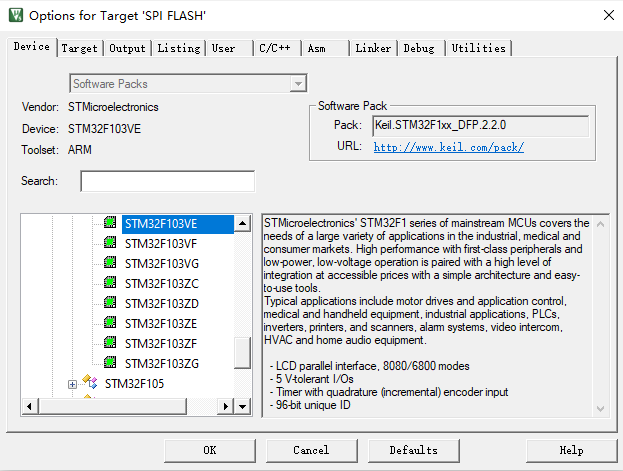The height and width of the screenshot is (471, 623).
Task: Click description panel scroll down arrow
Action: tap(600, 408)
